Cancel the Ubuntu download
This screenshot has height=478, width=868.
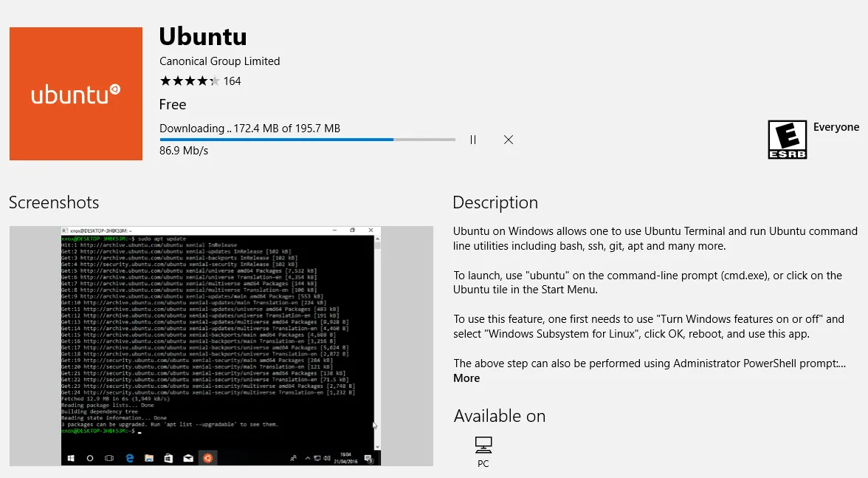(x=508, y=140)
